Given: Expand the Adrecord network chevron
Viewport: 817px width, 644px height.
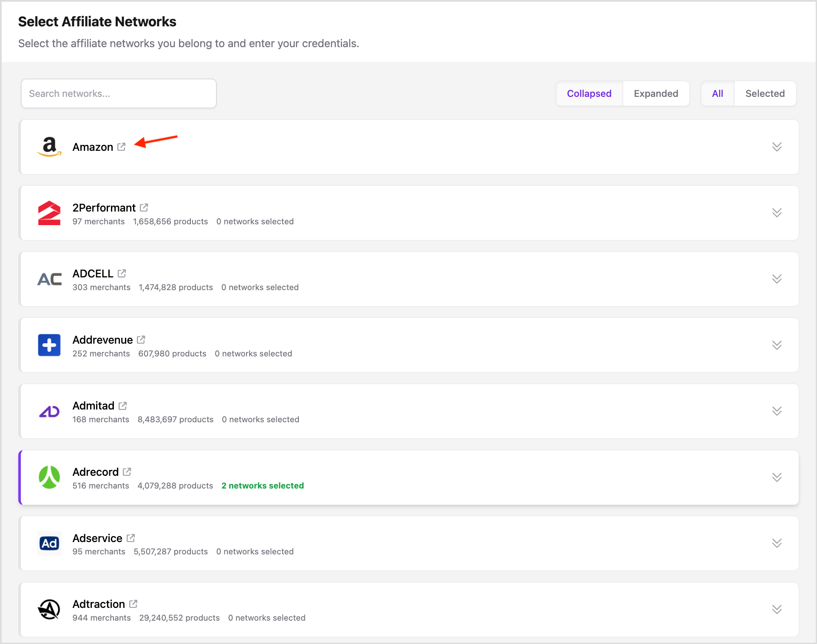Looking at the screenshot, I should [777, 477].
